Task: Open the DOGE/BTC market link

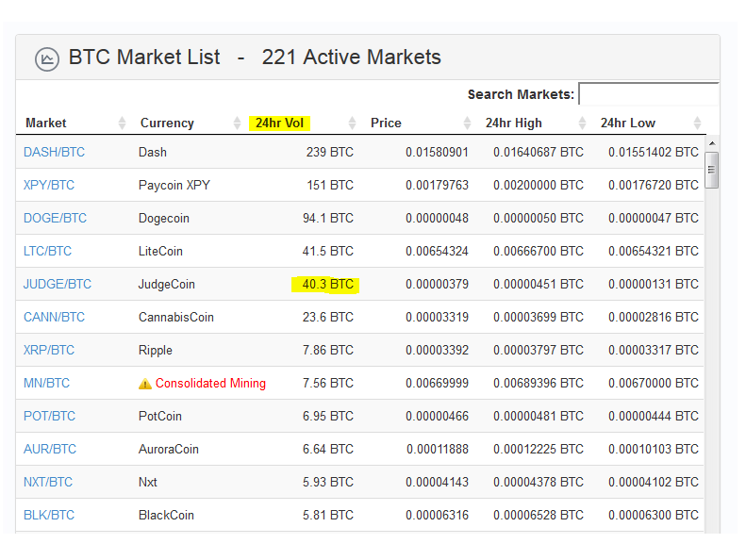Action: pyautogui.click(x=56, y=218)
